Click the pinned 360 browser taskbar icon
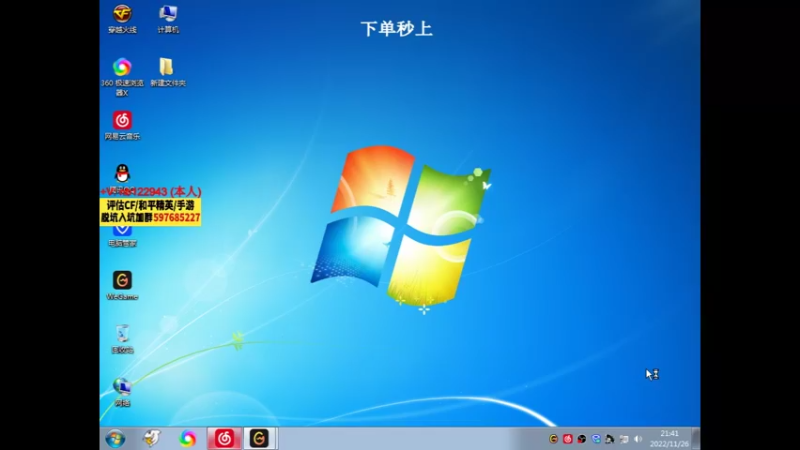The height and width of the screenshot is (450, 800). [187, 438]
